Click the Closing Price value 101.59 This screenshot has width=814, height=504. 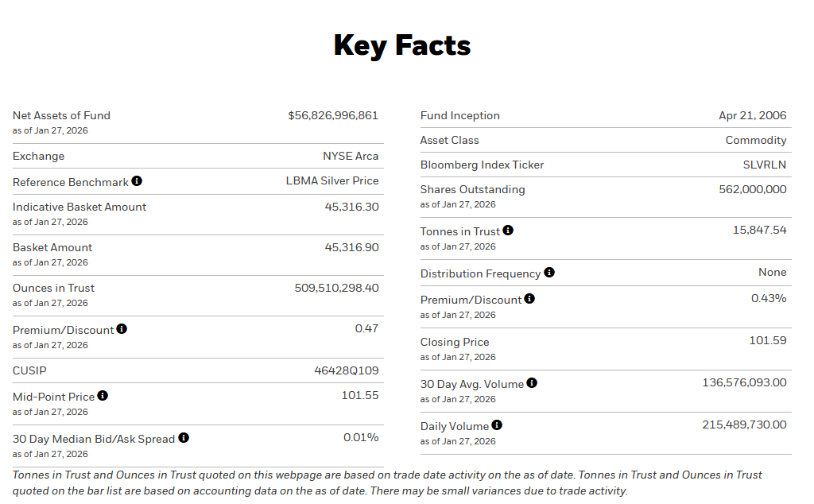tap(767, 340)
